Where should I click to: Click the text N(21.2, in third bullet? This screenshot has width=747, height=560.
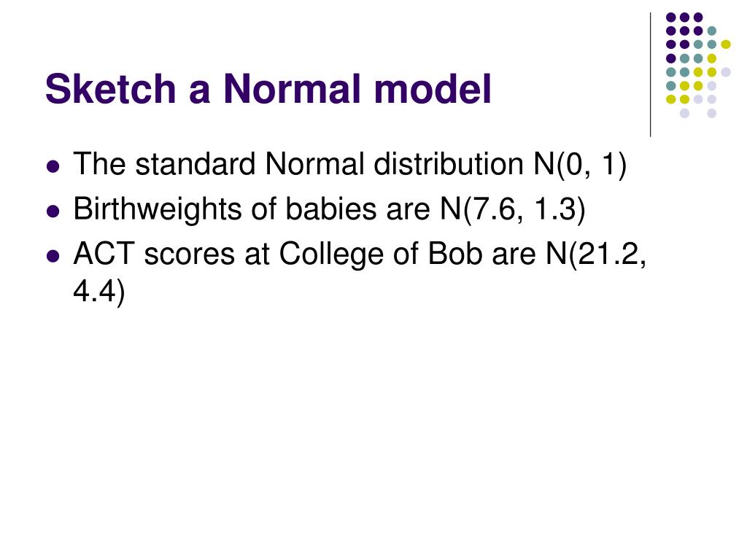coord(597,254)
